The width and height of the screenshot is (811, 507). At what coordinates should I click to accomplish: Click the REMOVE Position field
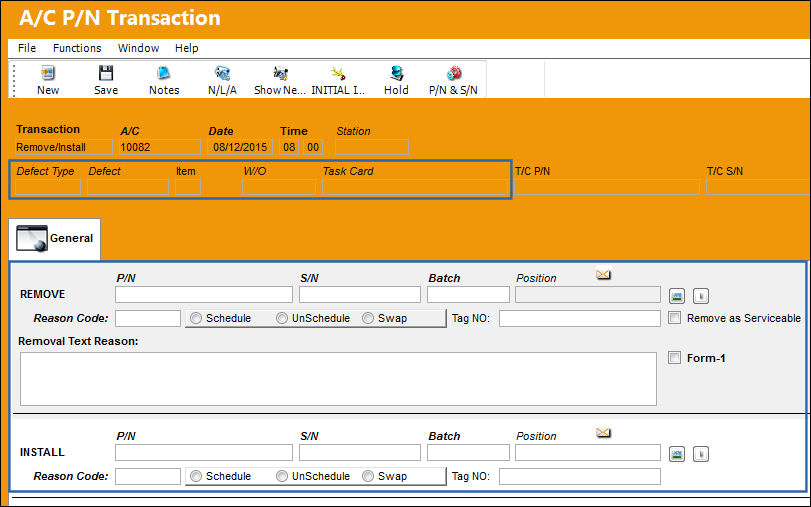tap(588, 294)
